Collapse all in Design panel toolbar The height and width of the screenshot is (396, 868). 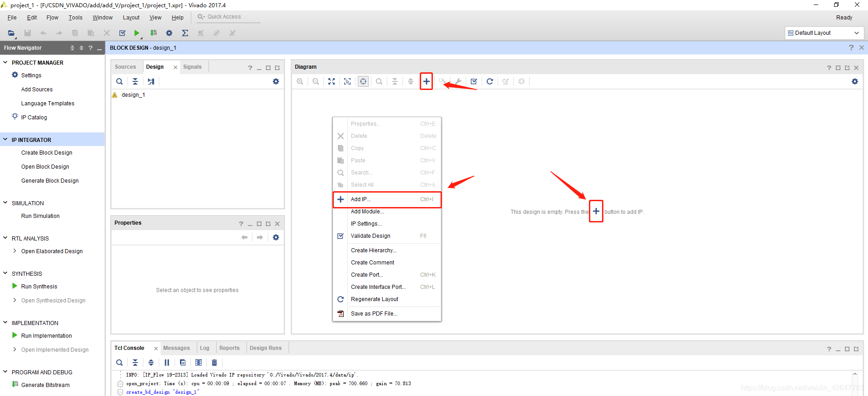[135, 81]
